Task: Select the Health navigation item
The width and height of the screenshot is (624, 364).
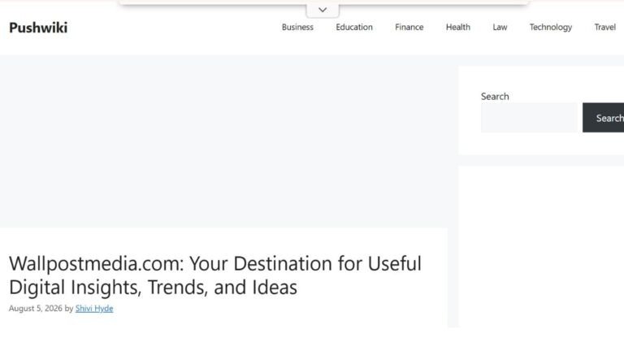Action: [458, 27]
